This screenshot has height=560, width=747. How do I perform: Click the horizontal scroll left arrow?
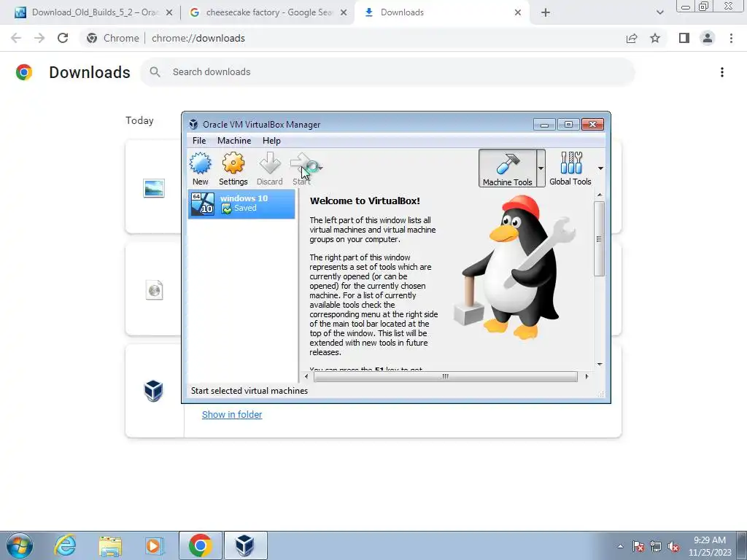(306, 376)
